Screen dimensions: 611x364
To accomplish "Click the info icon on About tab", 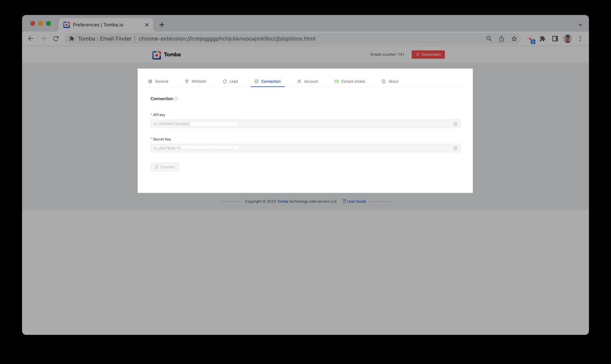I will coord(384,81).
